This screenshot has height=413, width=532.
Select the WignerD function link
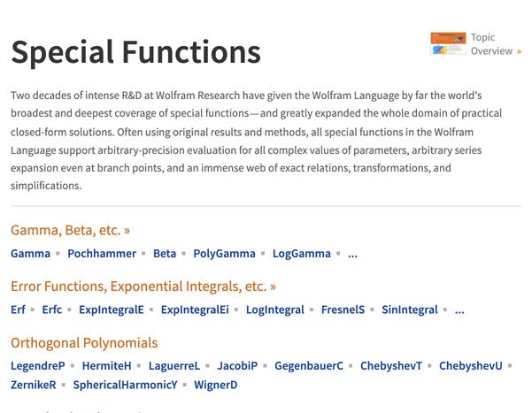tap(216, 386)
